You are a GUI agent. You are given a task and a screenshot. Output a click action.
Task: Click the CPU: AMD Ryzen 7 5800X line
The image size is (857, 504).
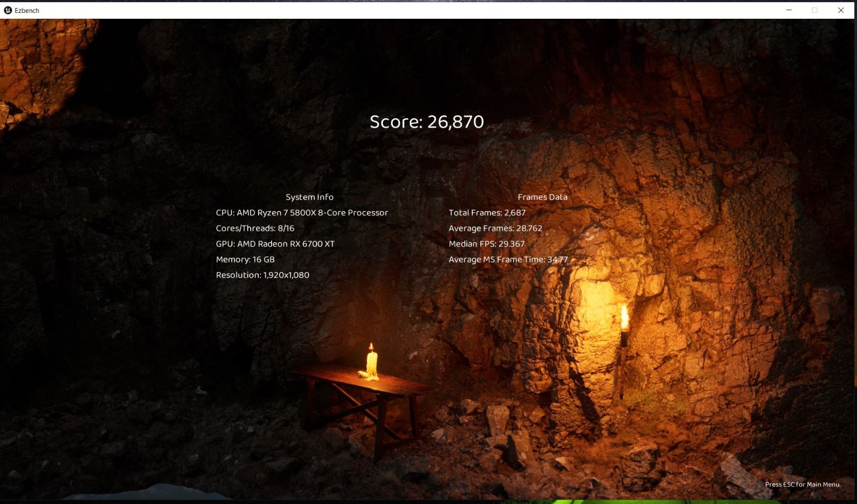(x=302, y=213)
